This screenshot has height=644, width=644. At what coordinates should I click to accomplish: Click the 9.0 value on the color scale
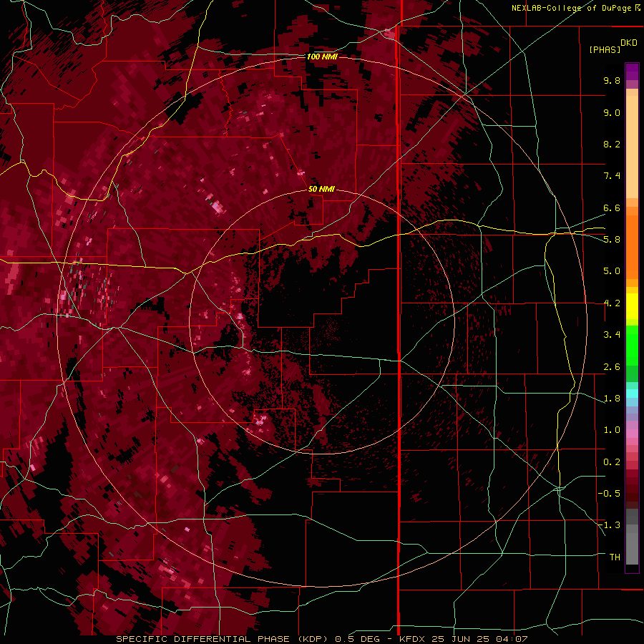point(612,112)
